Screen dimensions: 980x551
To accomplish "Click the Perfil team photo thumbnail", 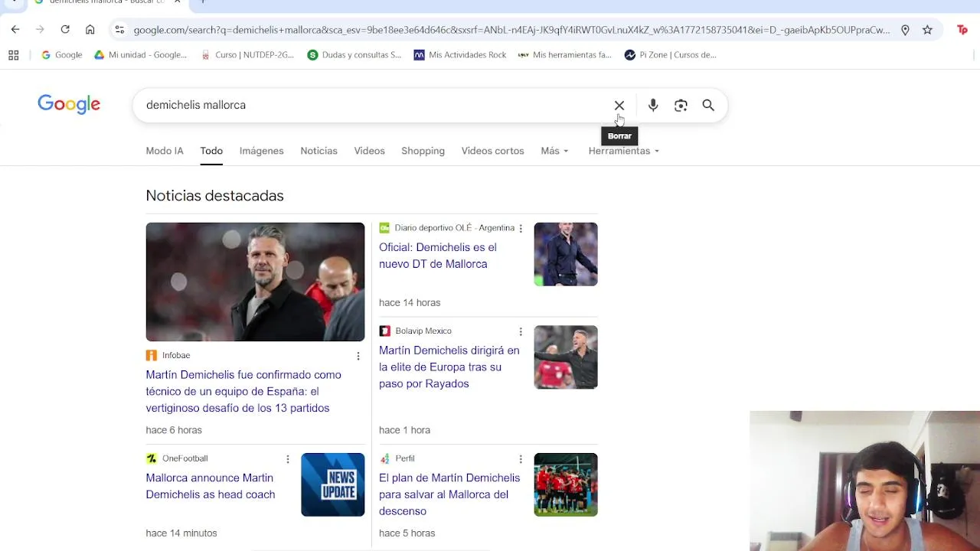I will [566, 484].
